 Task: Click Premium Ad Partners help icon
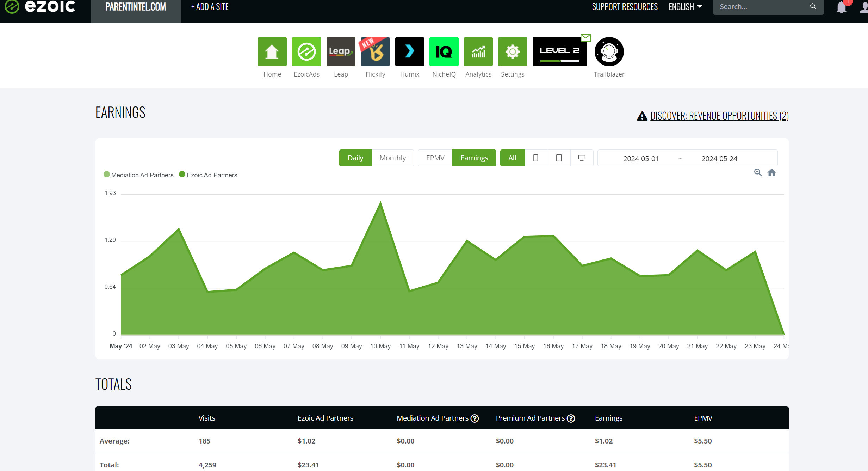coord(571,418)
